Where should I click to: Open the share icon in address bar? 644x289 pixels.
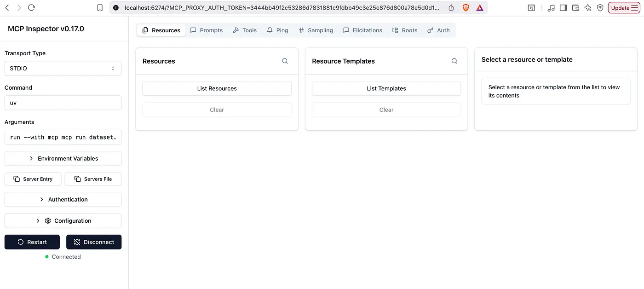pos(451,8)
